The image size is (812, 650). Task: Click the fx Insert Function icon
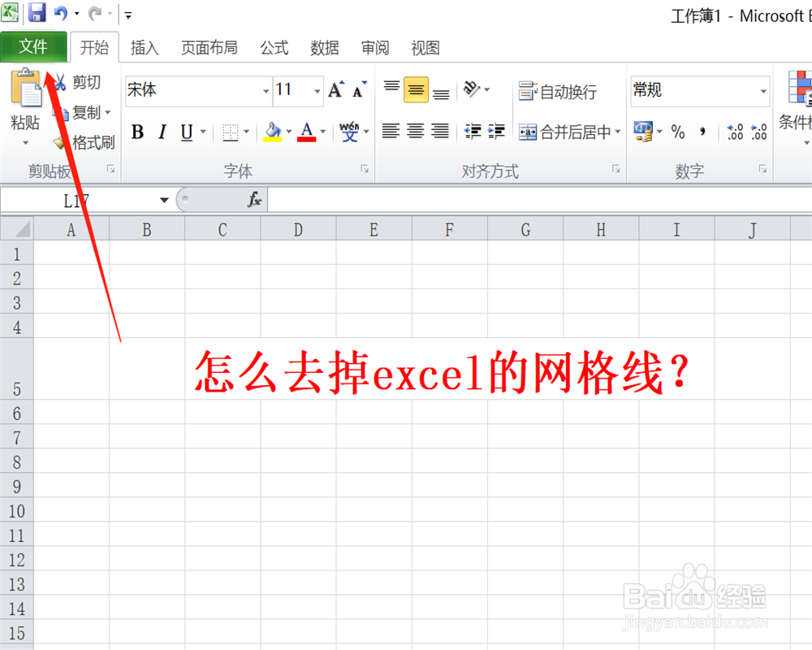point(254,200)
